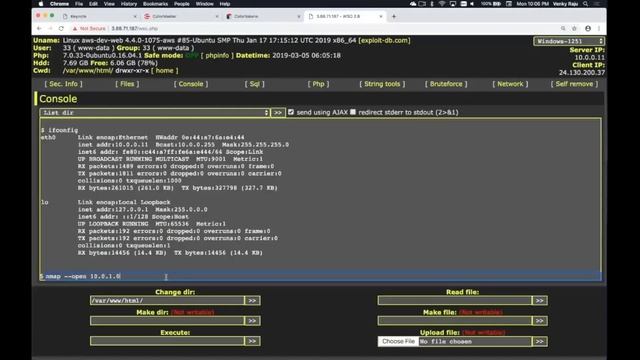Click the Change dir input field

point(167,300)
